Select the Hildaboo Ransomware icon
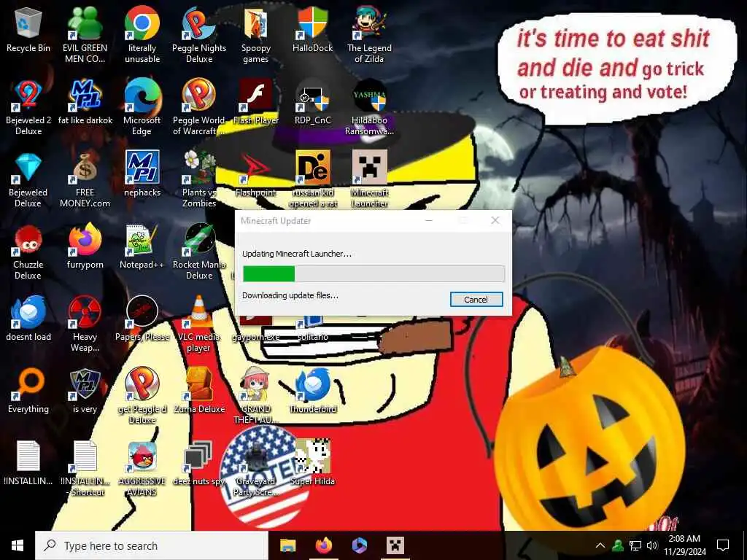The image size is (747, 560). coord(369,108)
